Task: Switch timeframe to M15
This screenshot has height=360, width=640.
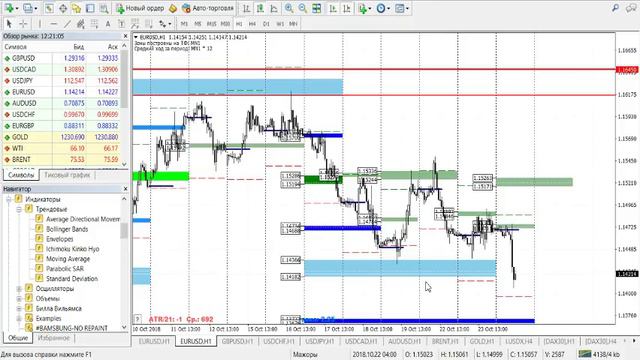Action: (x=211, y=24)
